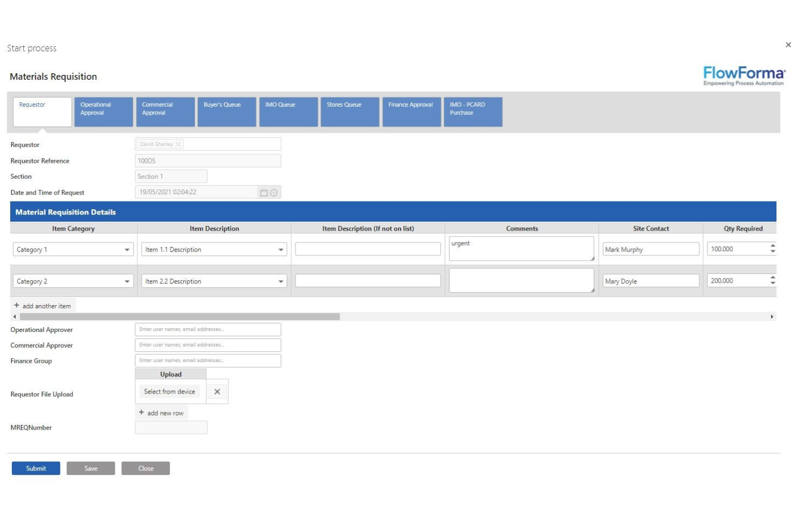Click Mark Murphy site contact field
This screenshot has height=532, width=798.
[651, 249]
